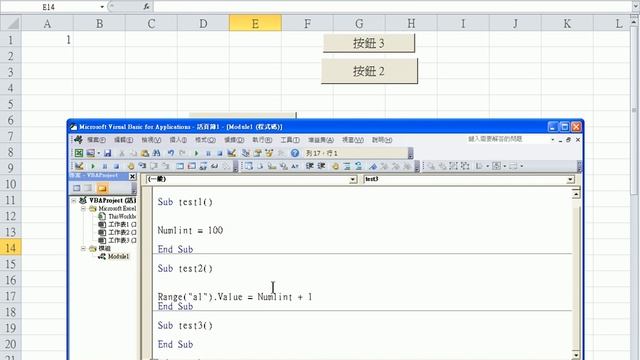This screenshot has height=360, width=640.
Task: Click the Step Into icon
Action: coord(142,166)
